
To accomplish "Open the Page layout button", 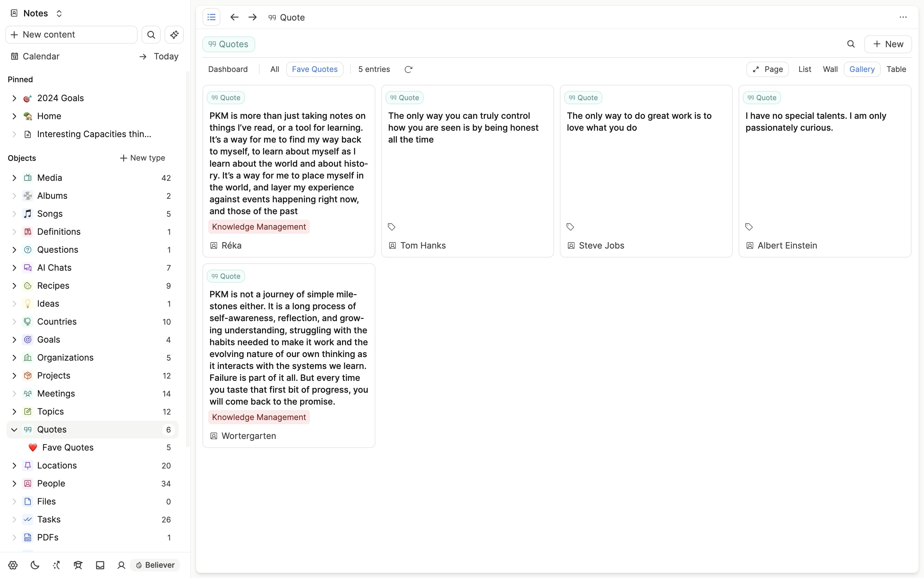I will click(767, 69).
